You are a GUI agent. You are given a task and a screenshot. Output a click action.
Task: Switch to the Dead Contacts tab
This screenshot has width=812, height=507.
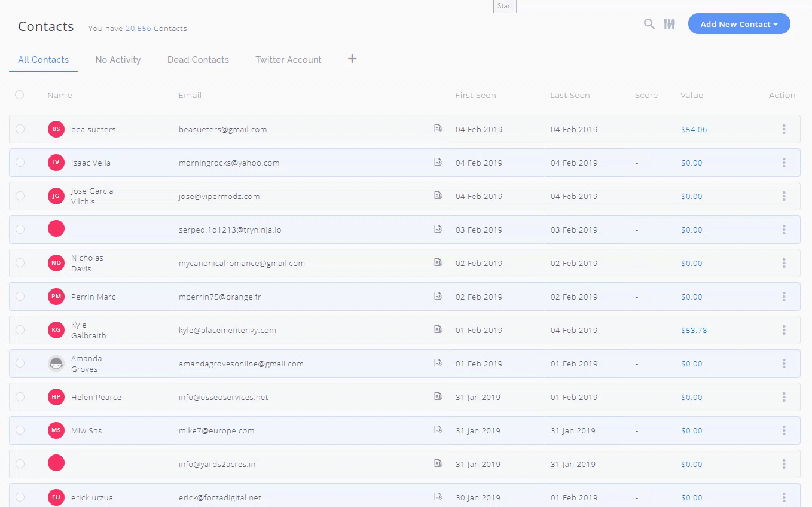[198, 60]
